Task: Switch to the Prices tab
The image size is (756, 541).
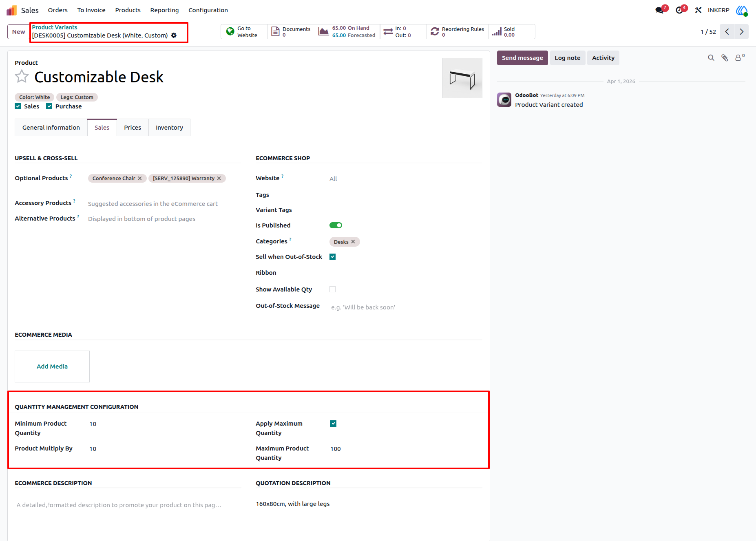Action: tap(133, 128)
